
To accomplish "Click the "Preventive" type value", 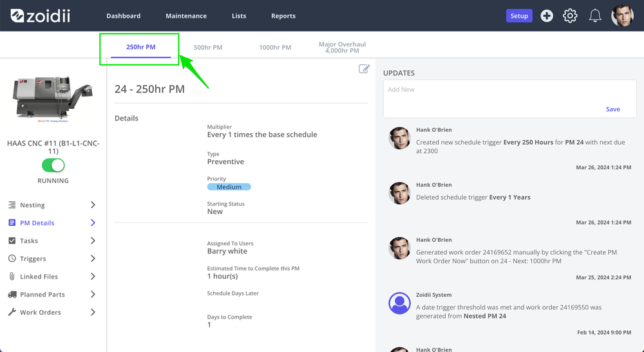I will pos(225,162).
